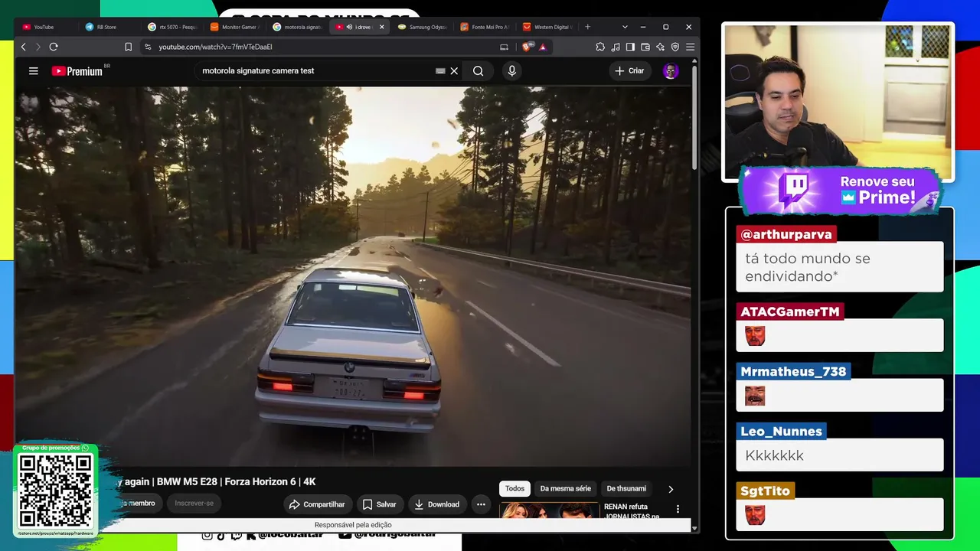
Task: Open Leo AI sparkle icon
Action: [660, 47]
